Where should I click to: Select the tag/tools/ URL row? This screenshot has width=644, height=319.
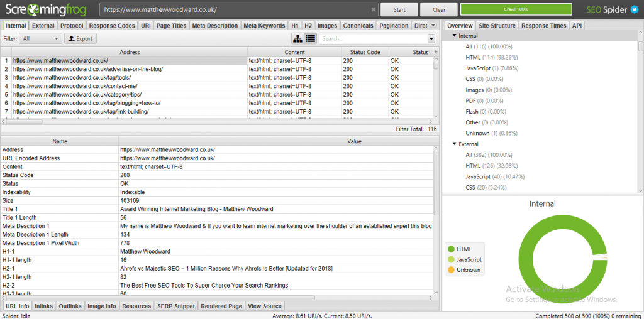point(216,77)
